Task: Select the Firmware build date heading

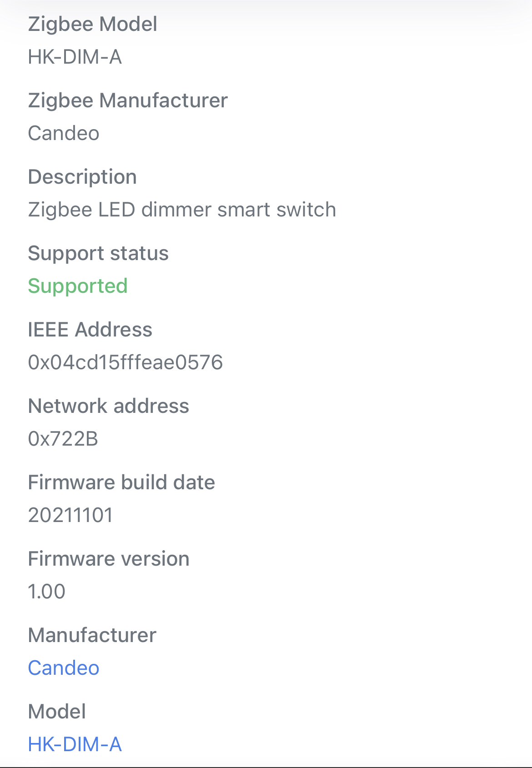Action: click(x=121, y=482)
